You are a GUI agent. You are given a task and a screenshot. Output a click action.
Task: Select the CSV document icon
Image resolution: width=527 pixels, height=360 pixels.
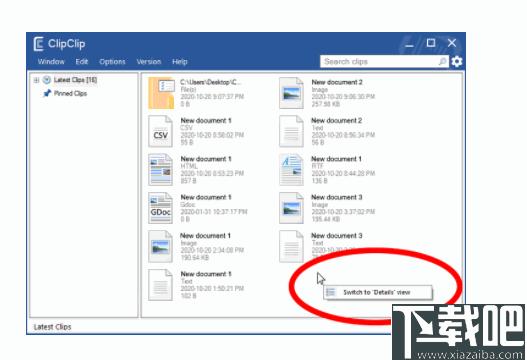point(160,131)
